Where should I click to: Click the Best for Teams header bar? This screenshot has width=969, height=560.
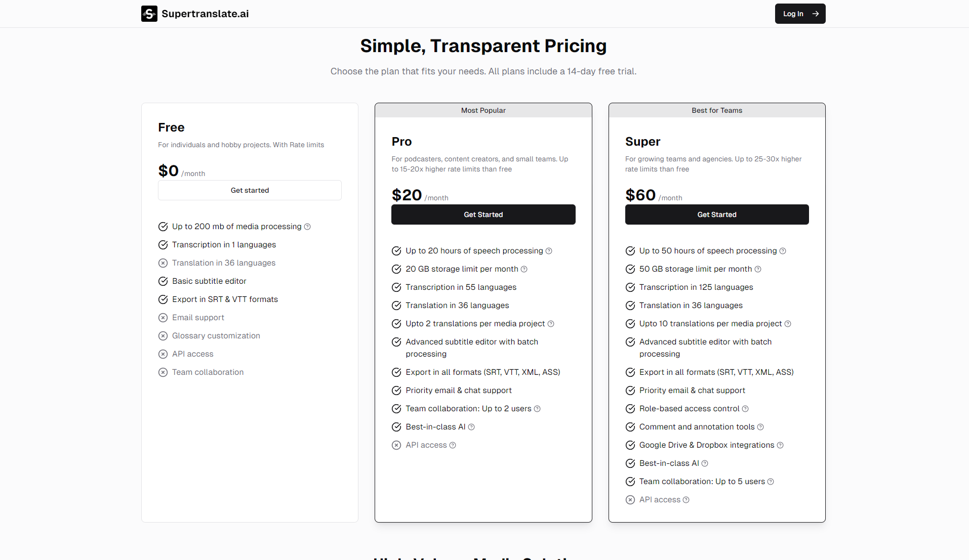717,110
